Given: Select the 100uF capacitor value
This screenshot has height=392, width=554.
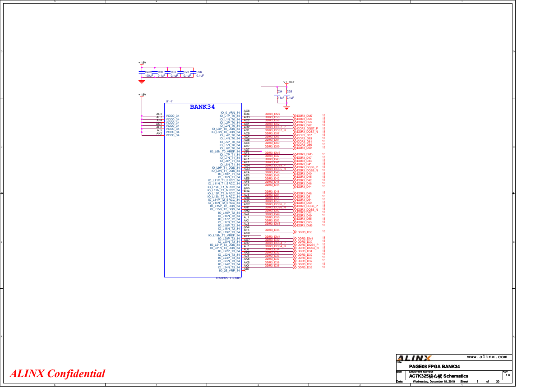Looking at the screenshot, I should click(x=149, y=76).
